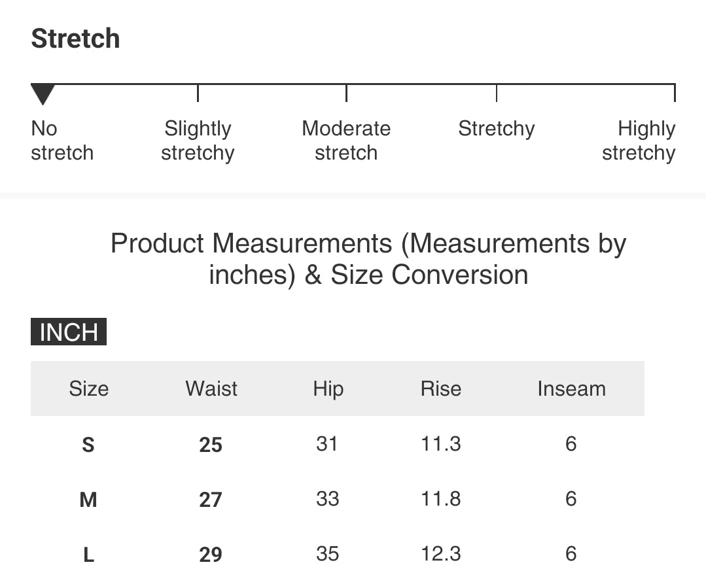Screen dimensions: 706x588
Task: Click the Waist column header
Action: 211,389
